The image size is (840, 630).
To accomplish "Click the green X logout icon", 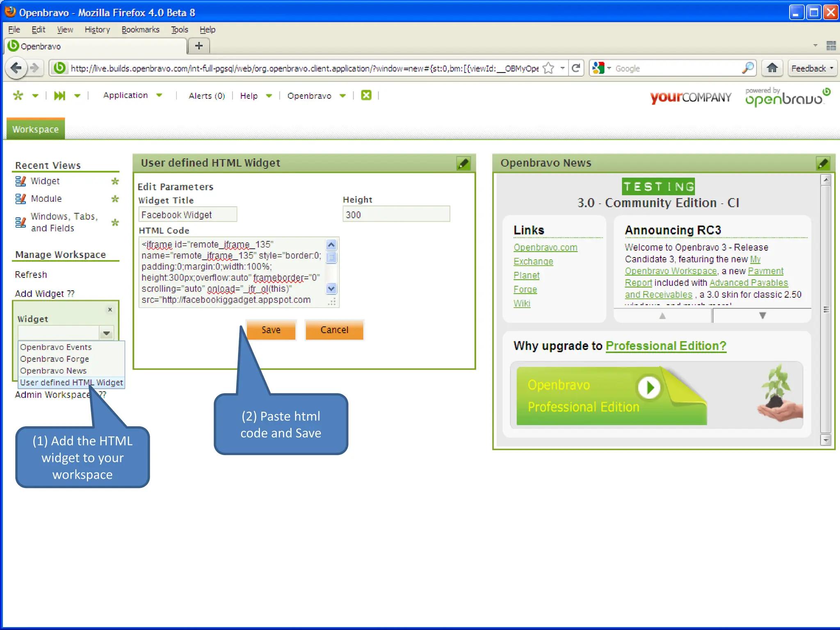I will pos(366,95).
